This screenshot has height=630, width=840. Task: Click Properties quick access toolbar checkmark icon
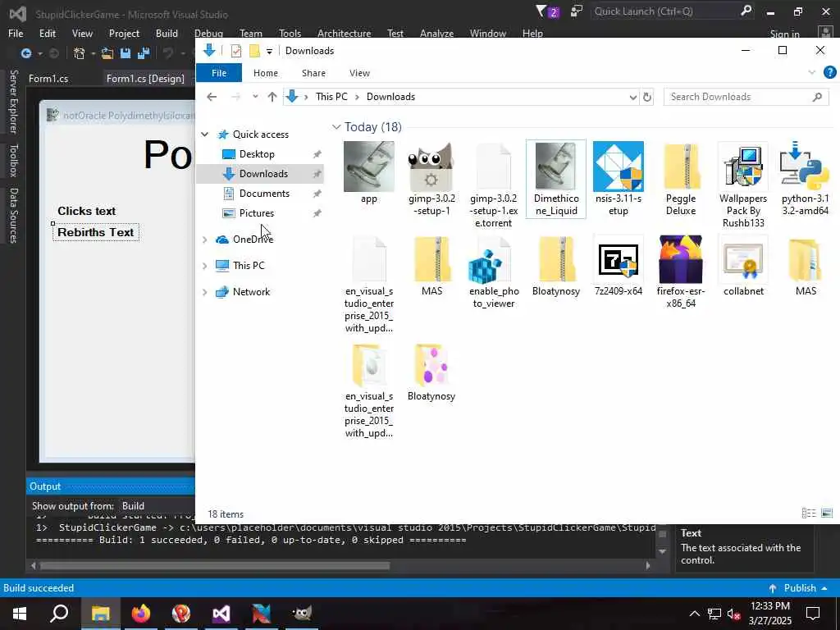[235, 51]
